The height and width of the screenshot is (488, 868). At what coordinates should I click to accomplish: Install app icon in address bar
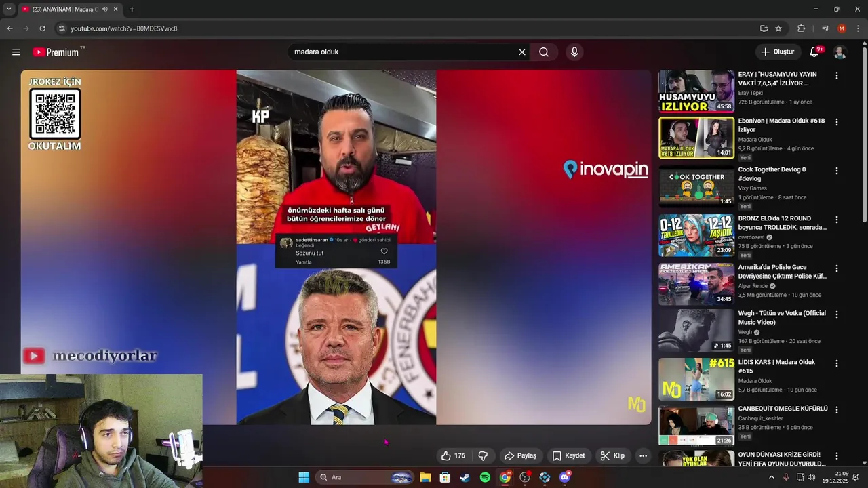[764, 28]
